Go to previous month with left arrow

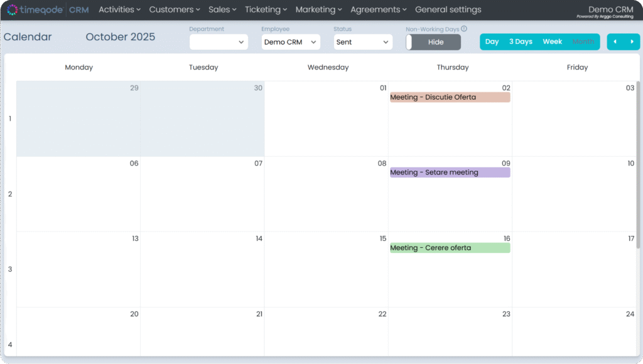pos(615,42)
